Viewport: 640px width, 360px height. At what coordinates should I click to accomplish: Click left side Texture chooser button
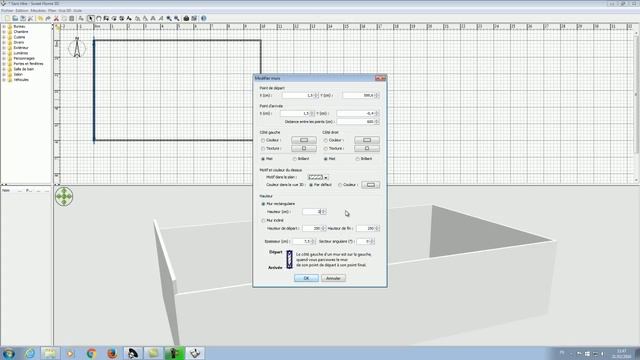[304, 149]
